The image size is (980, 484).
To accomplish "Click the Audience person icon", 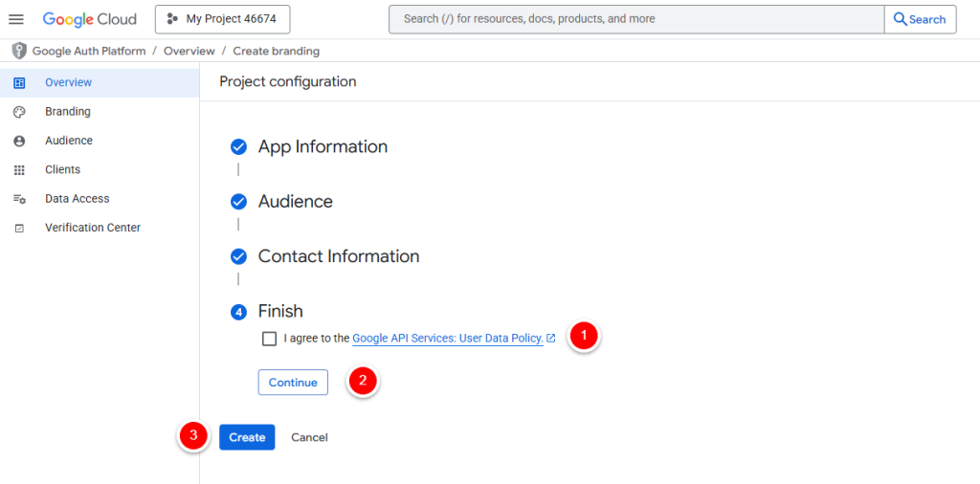I will coord(19,141).
